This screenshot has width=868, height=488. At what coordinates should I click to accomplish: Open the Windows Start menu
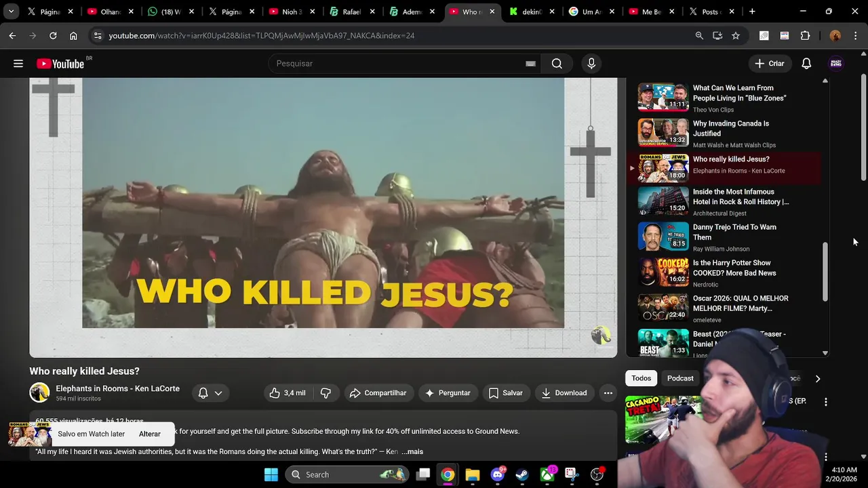pyautogui.click(x=271, y=474)
